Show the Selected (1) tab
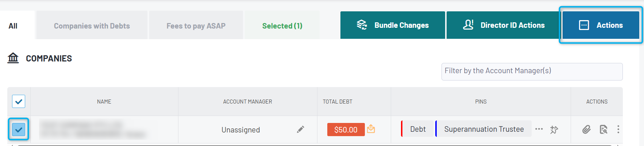The image size is (644, 146). 282,26
